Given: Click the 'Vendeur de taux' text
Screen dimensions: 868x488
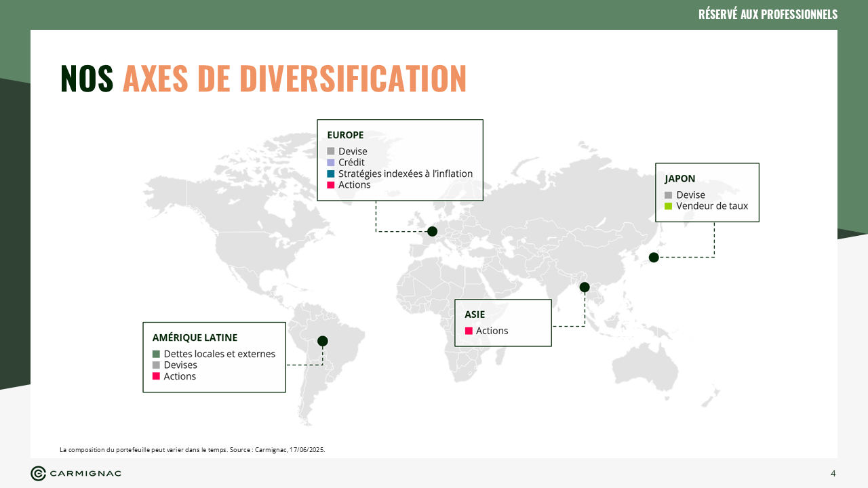Looking at the screenshot, I should (x=712, y=206).
